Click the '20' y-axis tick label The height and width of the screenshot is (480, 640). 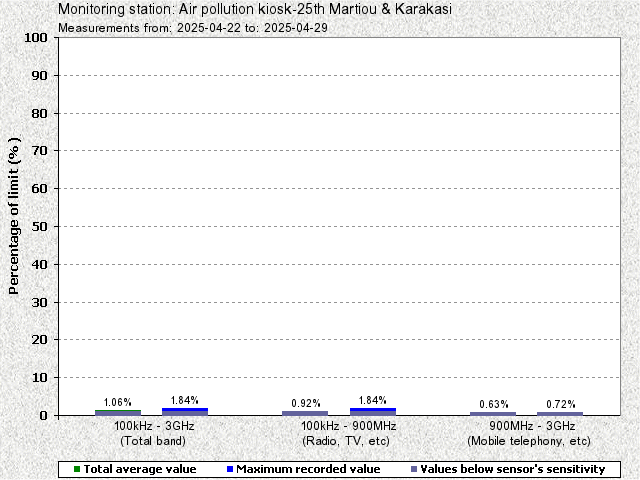(x=39, y=340)
